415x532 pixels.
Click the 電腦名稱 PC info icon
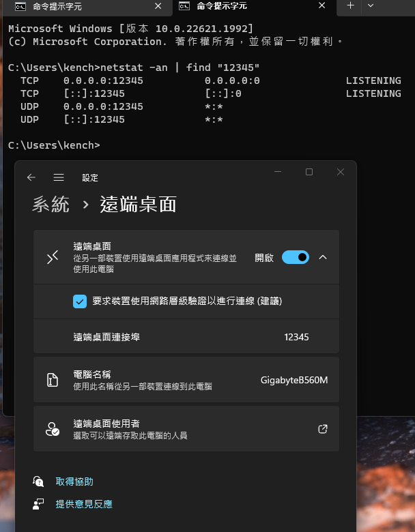coord(53,380)
